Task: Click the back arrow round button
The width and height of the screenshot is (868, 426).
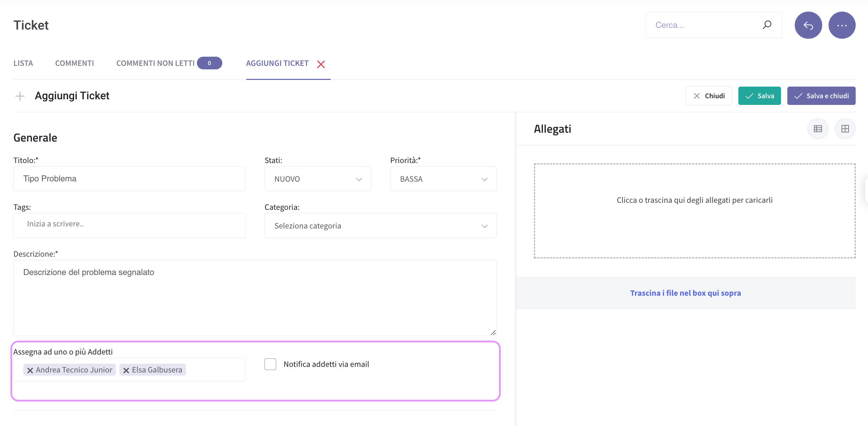Action: tap(808, 25)
